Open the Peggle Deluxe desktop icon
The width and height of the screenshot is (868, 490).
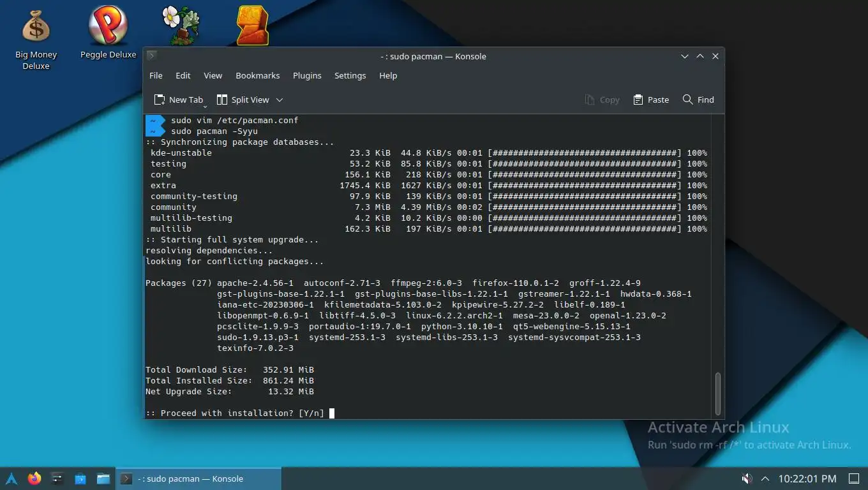(x=108, y=32)
